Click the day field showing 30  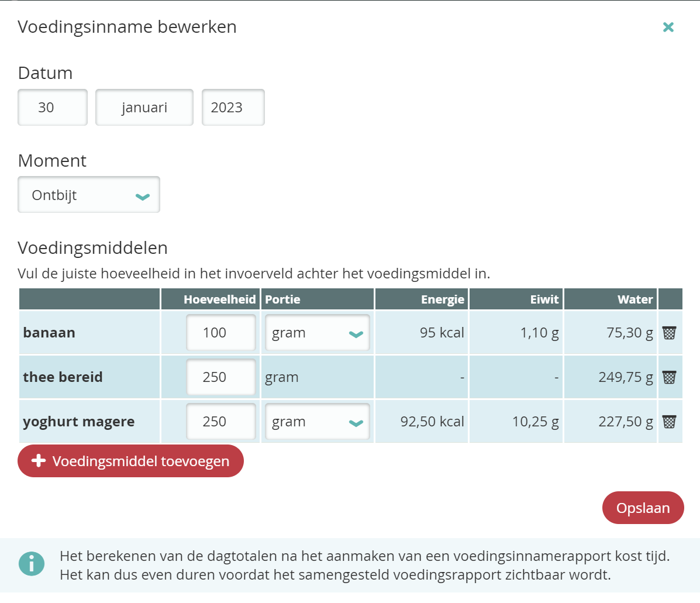(53, 108)
